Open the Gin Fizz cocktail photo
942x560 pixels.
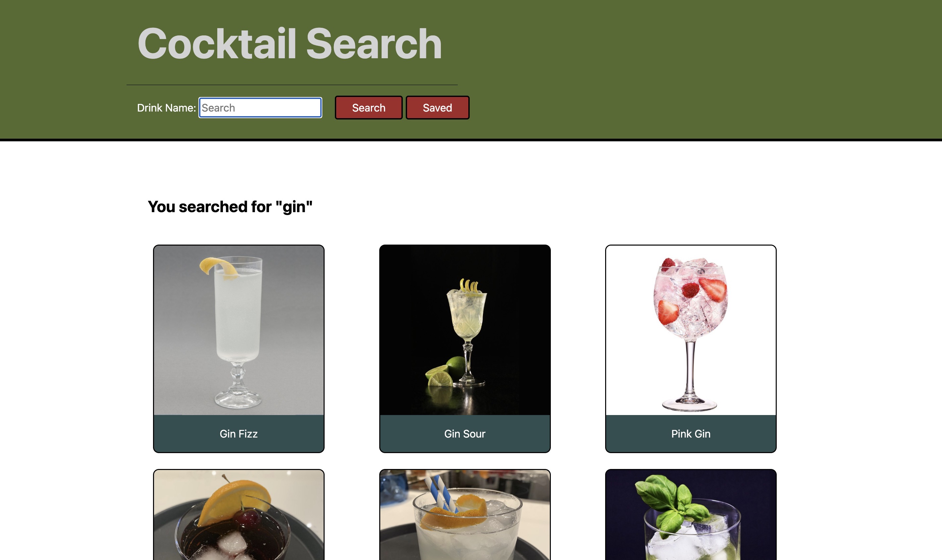pos(238,330)
